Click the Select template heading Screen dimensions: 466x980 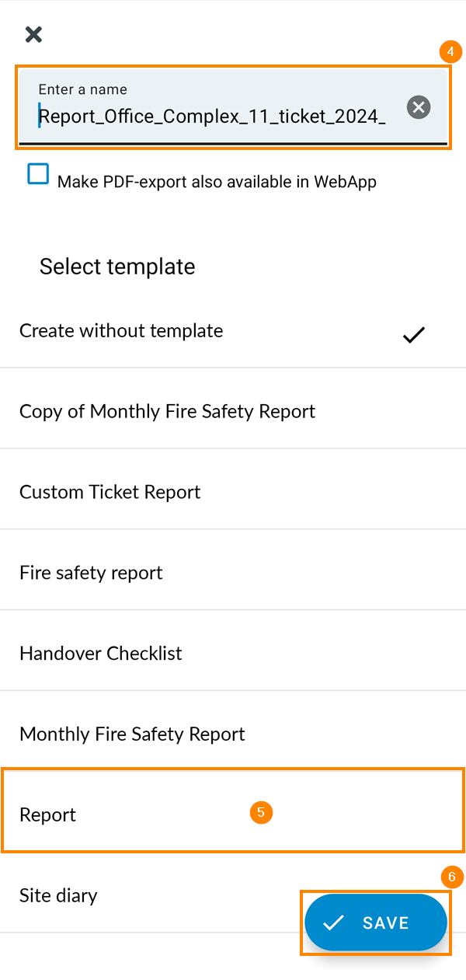[x=117, y=267]
